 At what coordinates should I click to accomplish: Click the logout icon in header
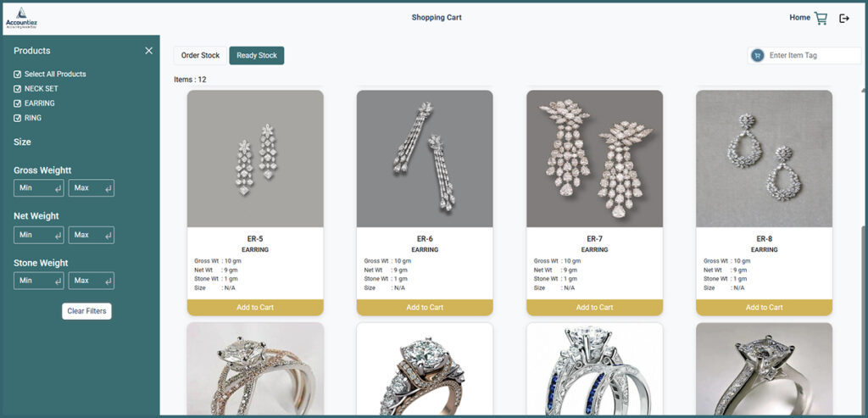(844, 19)
